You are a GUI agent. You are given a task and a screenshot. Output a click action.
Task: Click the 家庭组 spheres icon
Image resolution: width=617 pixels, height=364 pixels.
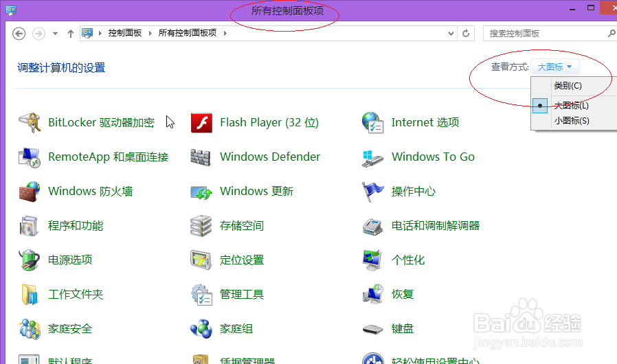tap(201, 329)
